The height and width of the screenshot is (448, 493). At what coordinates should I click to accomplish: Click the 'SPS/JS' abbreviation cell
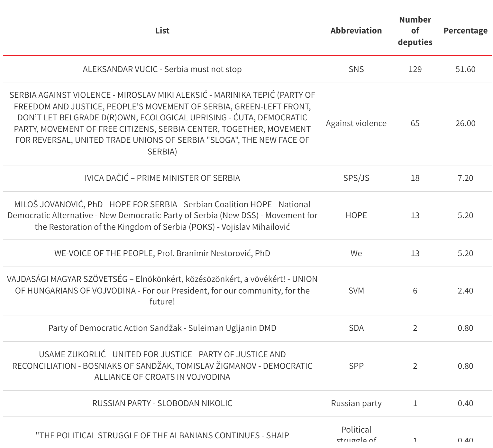coord(356,178)
